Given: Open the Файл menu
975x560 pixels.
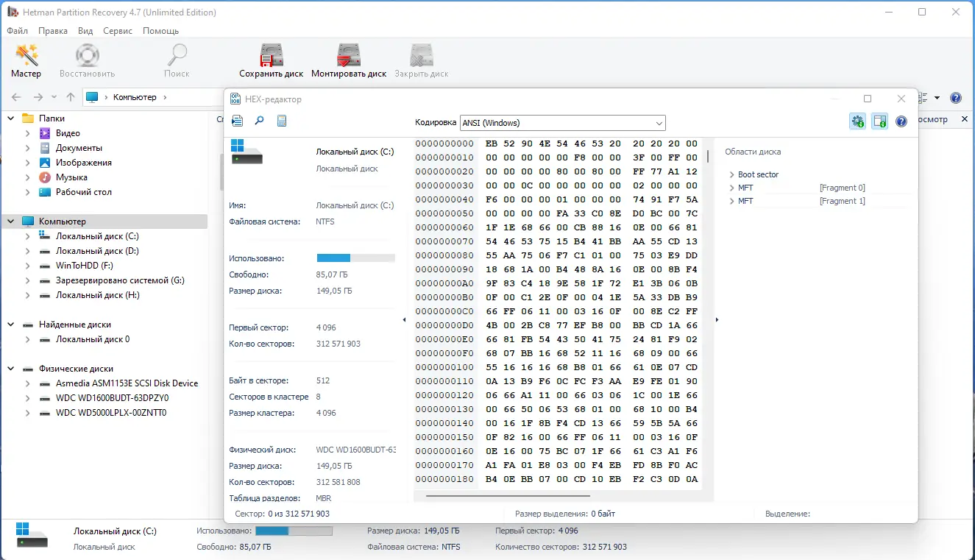Looking at the screenshot, I should 18,31.
